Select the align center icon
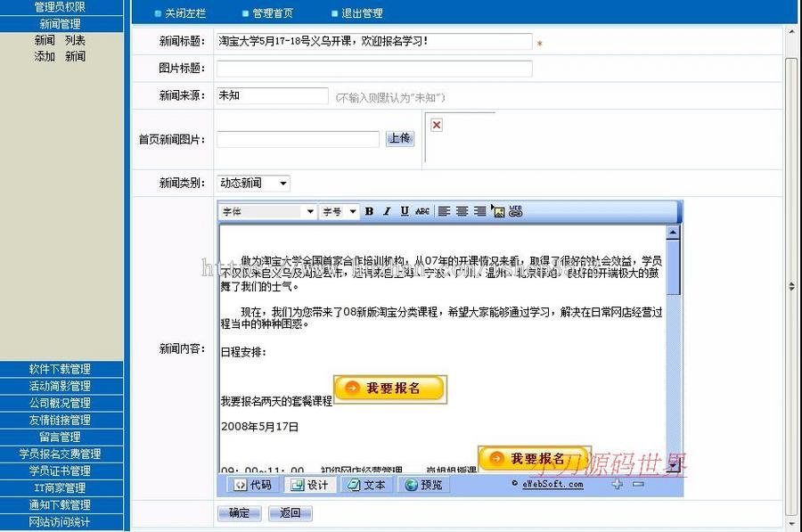Screen dimensions: 802x532 (462, 212)
